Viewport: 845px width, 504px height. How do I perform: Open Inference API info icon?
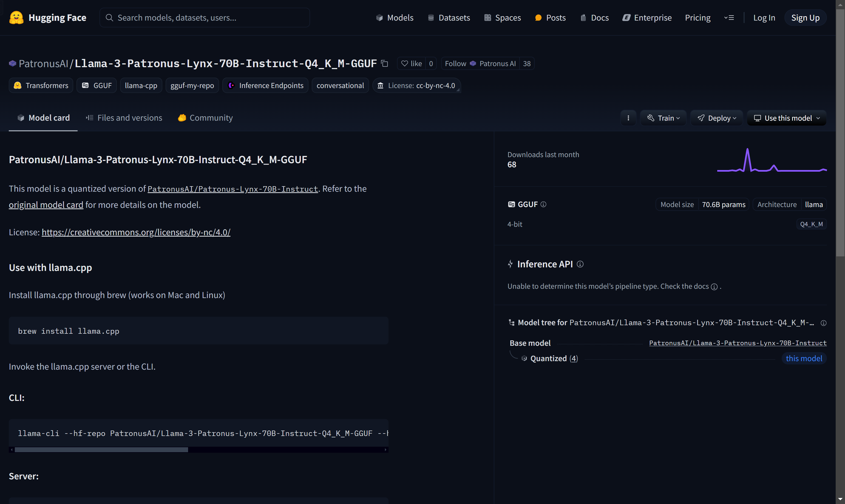click(x=580, y=264)
